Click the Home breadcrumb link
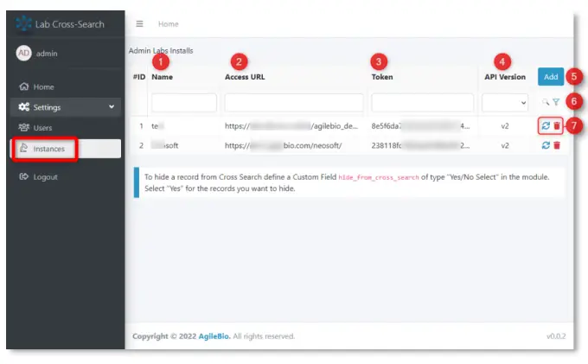 click(168, 24)
